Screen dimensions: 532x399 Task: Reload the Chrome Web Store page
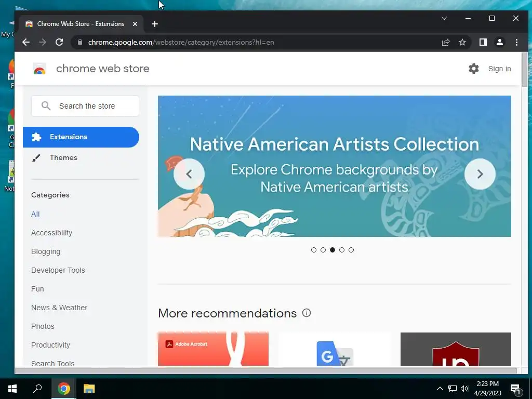(59, 42)
